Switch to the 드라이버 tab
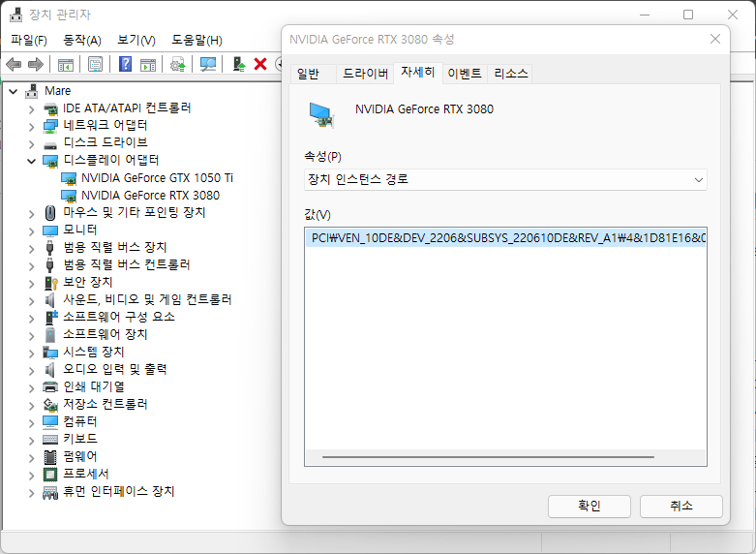The image size is (756, 554). [365, 74]
